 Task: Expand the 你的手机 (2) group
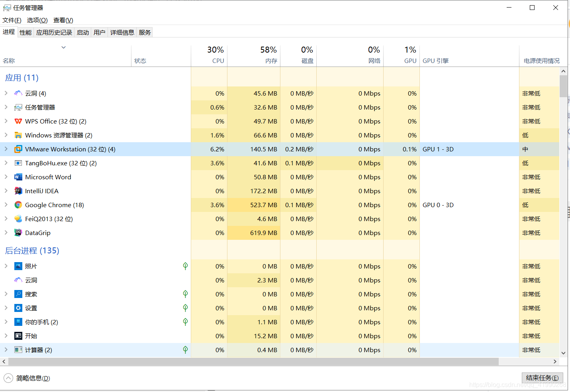click(x=6, y=321)
